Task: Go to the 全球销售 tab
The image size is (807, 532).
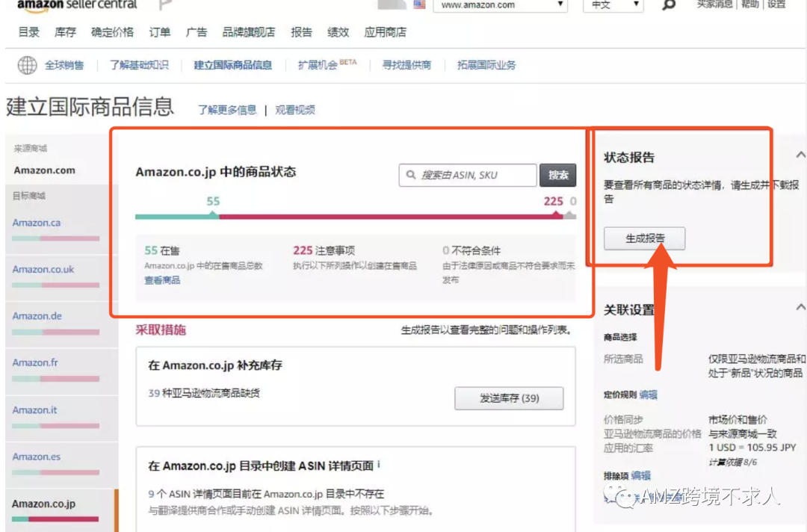Action: [x=64, y=65]
